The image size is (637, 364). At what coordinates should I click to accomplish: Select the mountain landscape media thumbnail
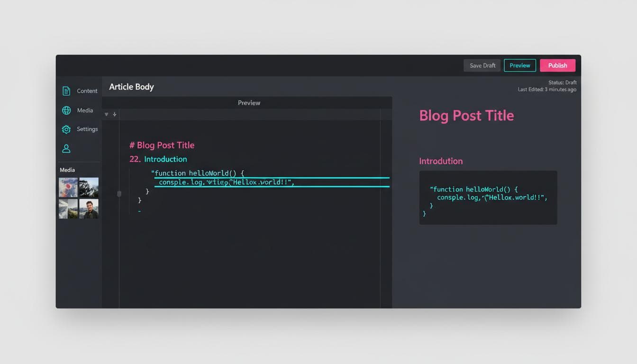(68, 209)
